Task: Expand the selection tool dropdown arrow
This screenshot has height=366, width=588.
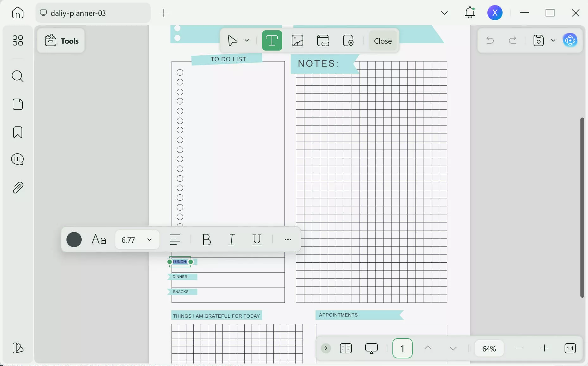Action: [247, 41]
